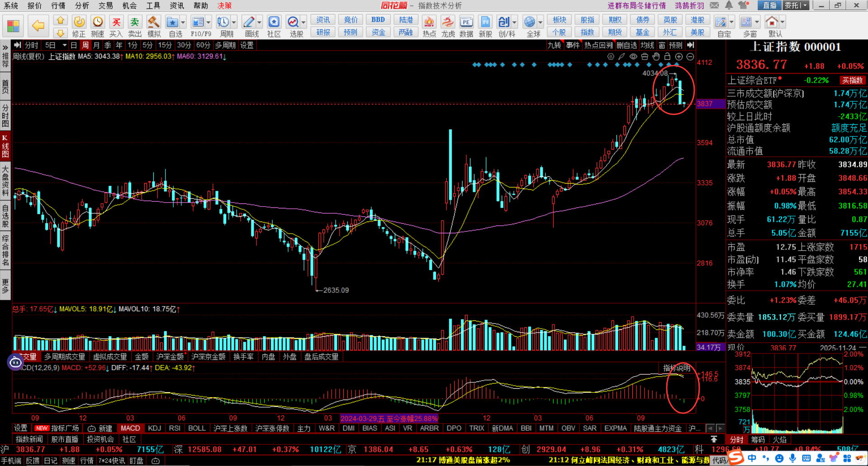Switch to the 筹码 tab
This screenshot has height=466, width=868.
click(758, 440)
